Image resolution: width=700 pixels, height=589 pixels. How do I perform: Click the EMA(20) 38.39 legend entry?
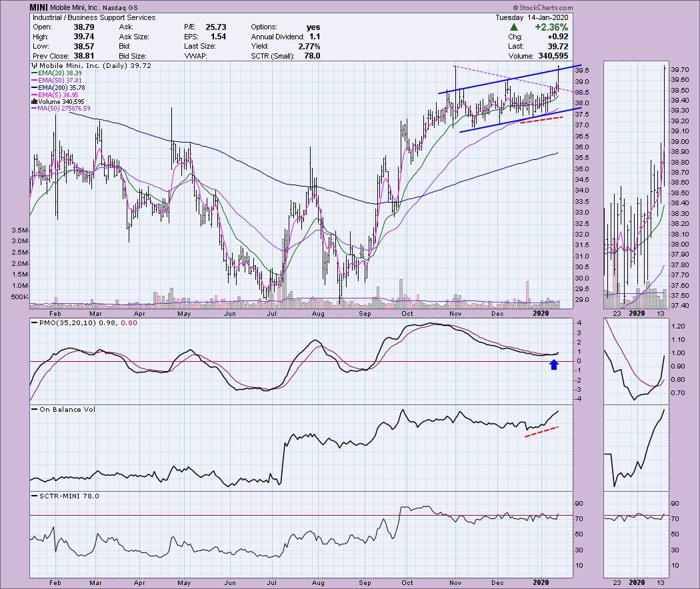point(56,73)
